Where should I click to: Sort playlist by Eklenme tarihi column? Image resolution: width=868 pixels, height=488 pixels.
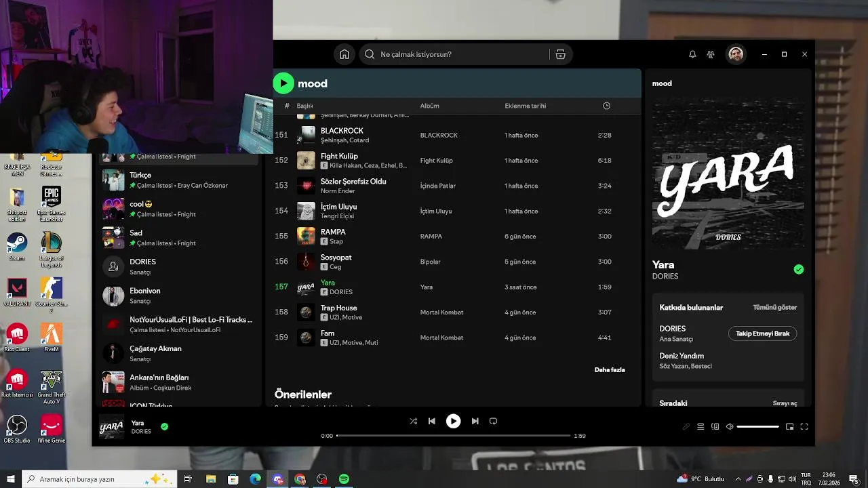click(x=526, y=106)
